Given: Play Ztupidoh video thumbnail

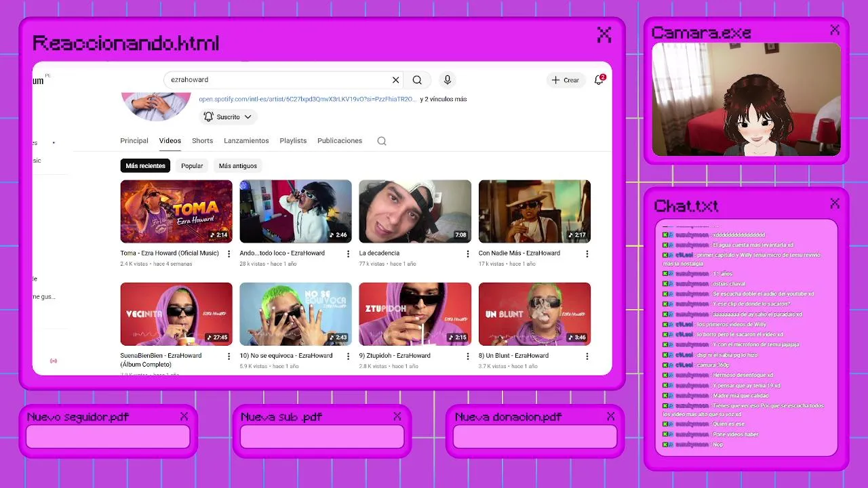Looking at the screenshot, I should (x=415, y=314).
